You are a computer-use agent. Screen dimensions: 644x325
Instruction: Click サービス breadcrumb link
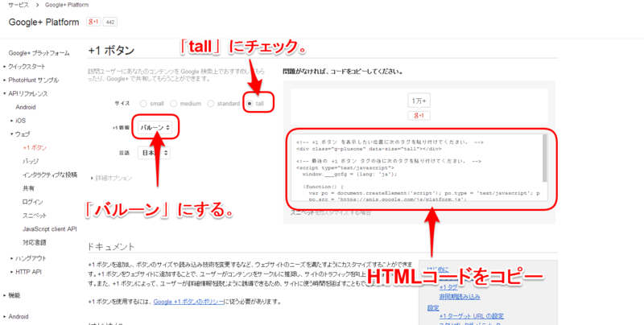(x=19, y=5)
